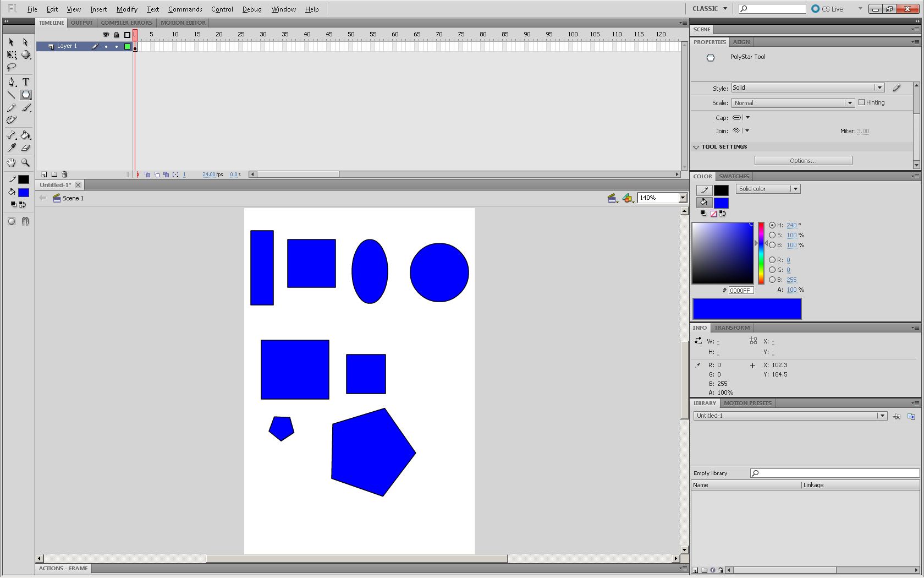Toggle visibility of Layer 1
This screenshot has height=578, width=924.
[106, 46]
